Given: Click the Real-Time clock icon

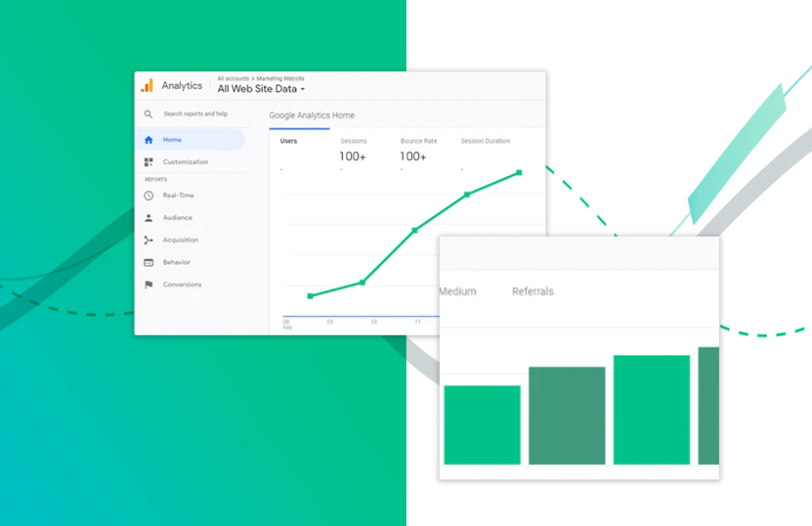Looking at the screenshot, I should coord(149,195).
